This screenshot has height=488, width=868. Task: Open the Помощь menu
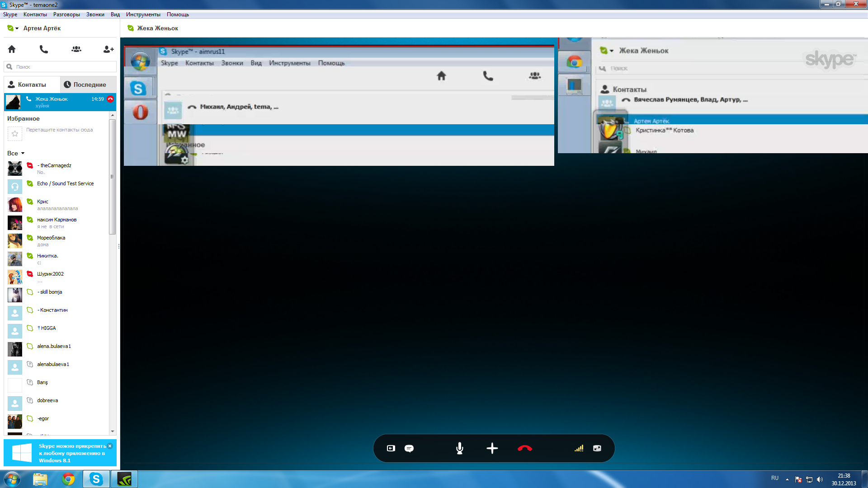click(178, 14)
